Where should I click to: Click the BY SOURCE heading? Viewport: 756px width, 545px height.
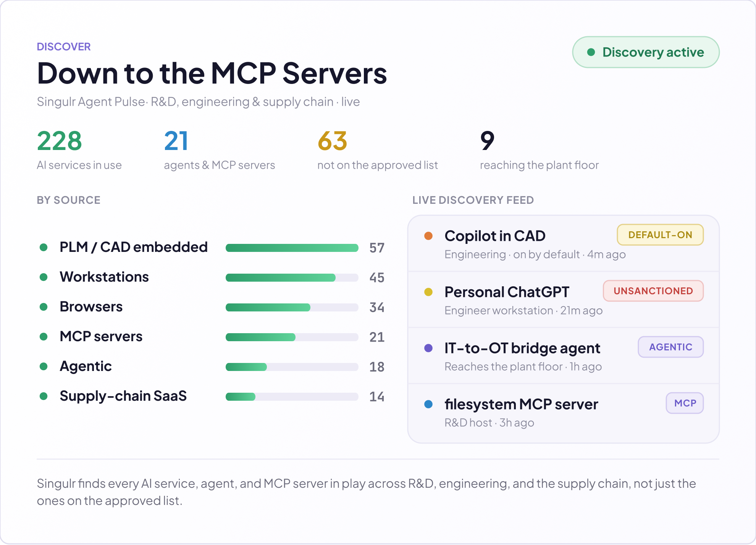69,200
